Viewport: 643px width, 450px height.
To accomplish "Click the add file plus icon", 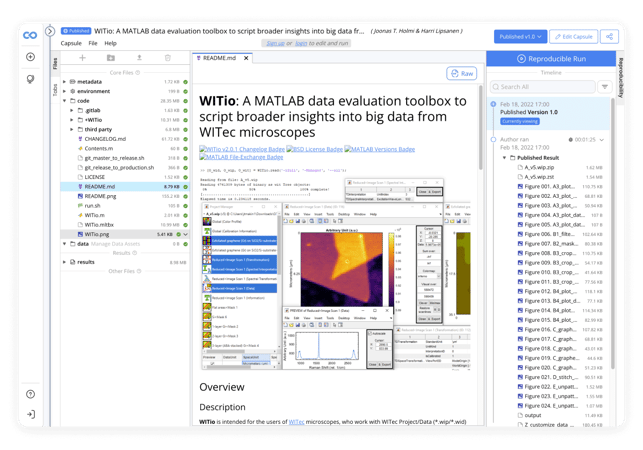I will pos(82,58).
